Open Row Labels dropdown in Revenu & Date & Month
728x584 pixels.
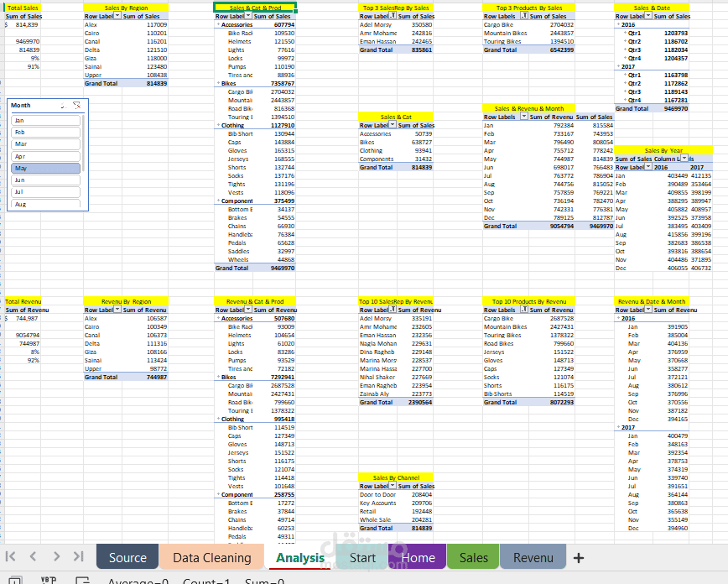[648, 310]
